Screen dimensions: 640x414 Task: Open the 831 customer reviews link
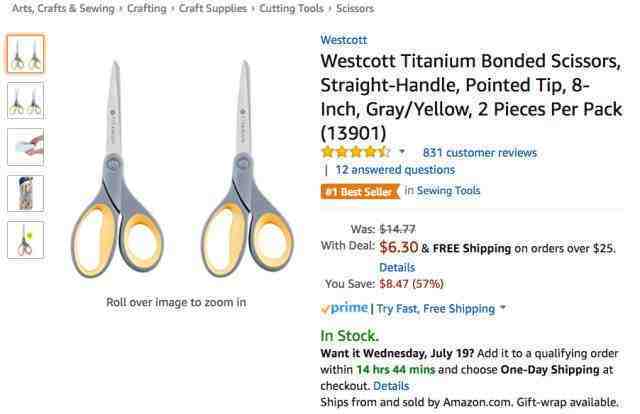(x=479, y=153)
